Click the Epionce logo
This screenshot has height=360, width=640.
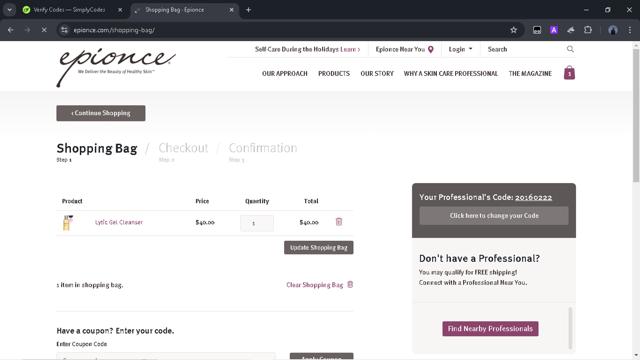tap(116, 67)
